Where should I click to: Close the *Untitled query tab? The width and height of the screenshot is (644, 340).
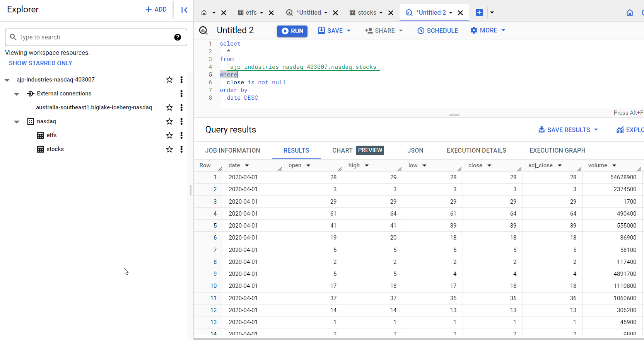point(335,13)
